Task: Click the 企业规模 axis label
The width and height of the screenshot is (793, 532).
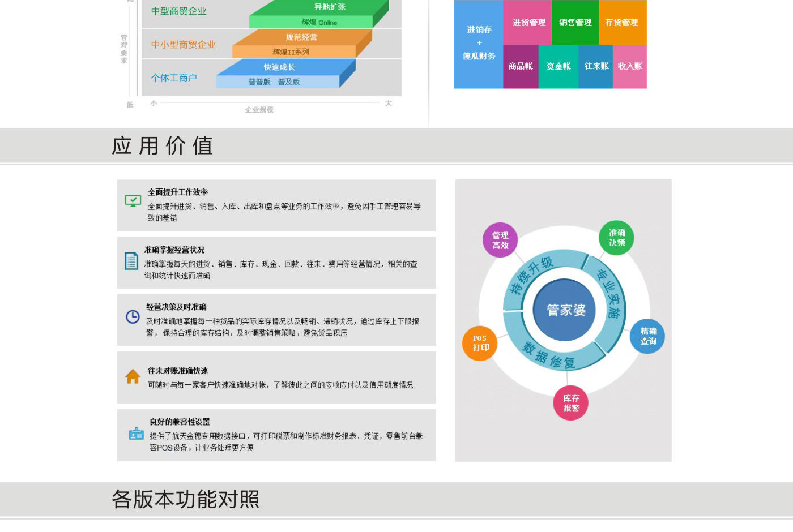Action: [259, 110]
